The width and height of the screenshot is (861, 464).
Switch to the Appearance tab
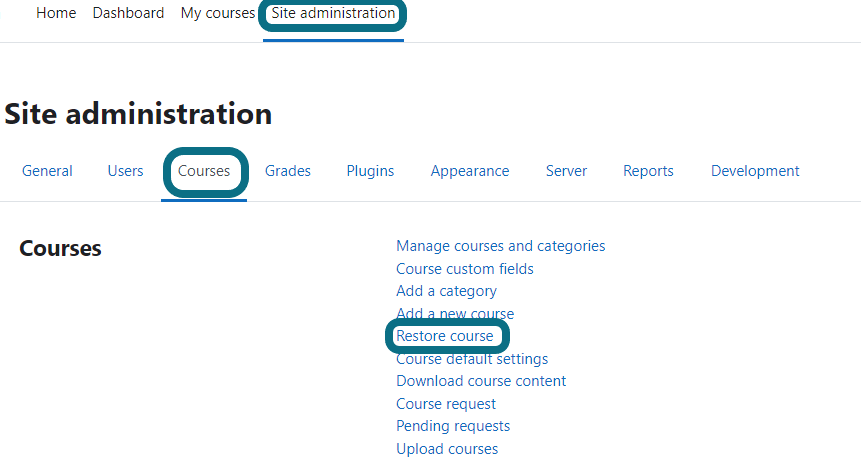pyautogui.click(x=470, y=171)
